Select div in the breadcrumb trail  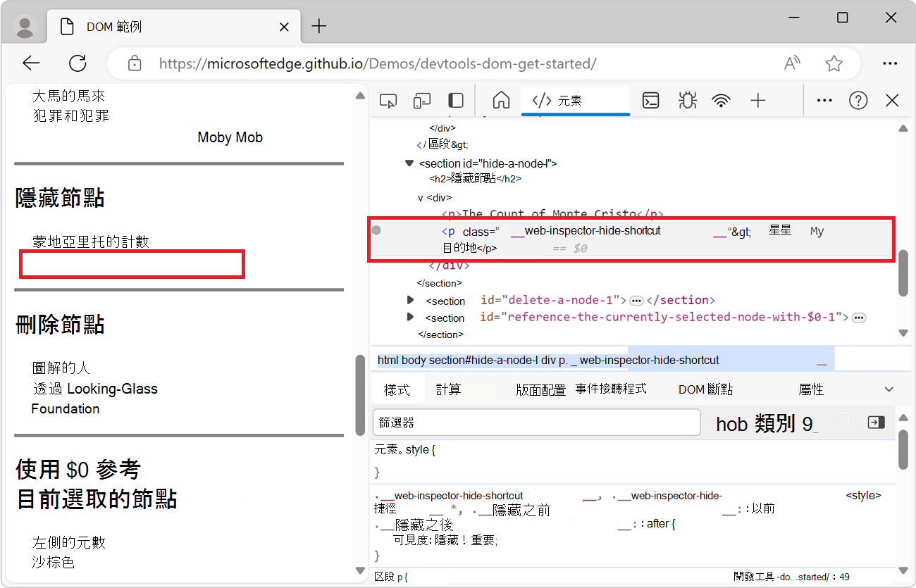point(548,360)
